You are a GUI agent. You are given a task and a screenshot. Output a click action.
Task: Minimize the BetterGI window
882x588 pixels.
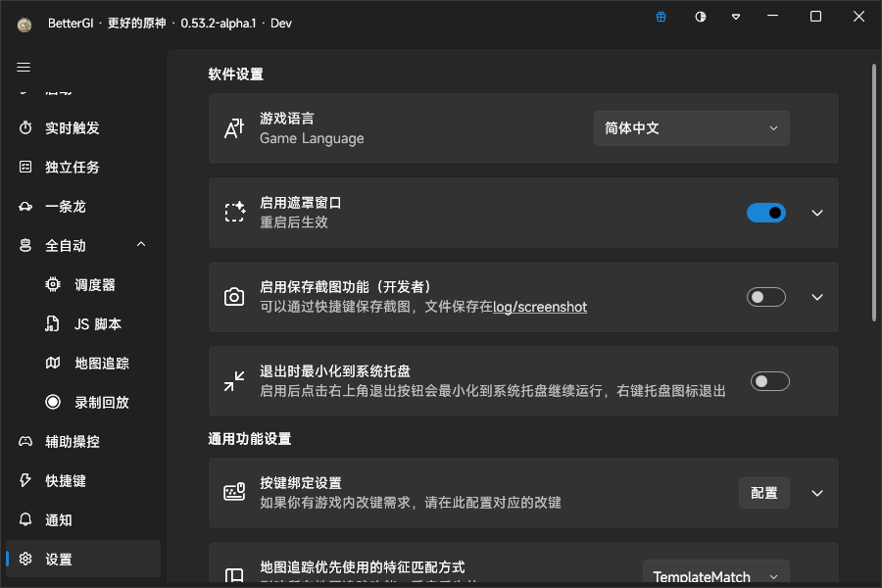pos(773,17)
